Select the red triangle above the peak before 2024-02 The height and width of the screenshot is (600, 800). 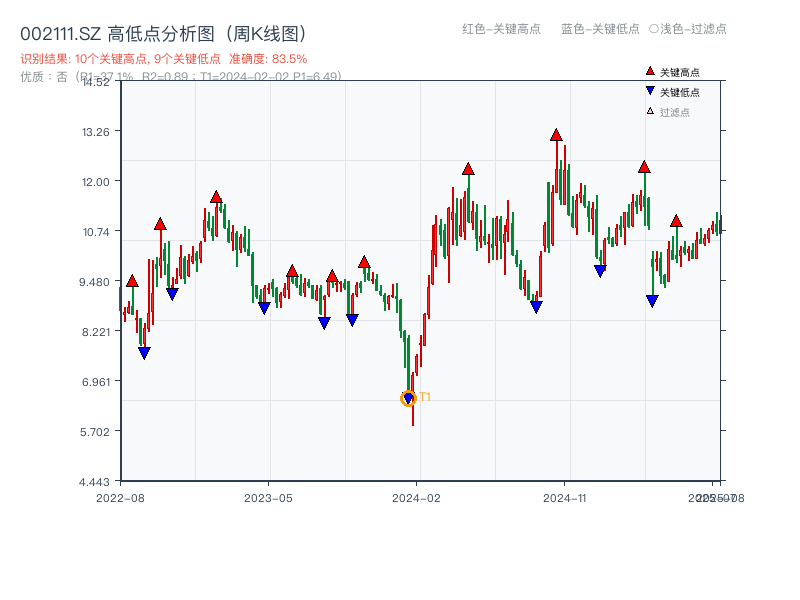pos(364,260)
